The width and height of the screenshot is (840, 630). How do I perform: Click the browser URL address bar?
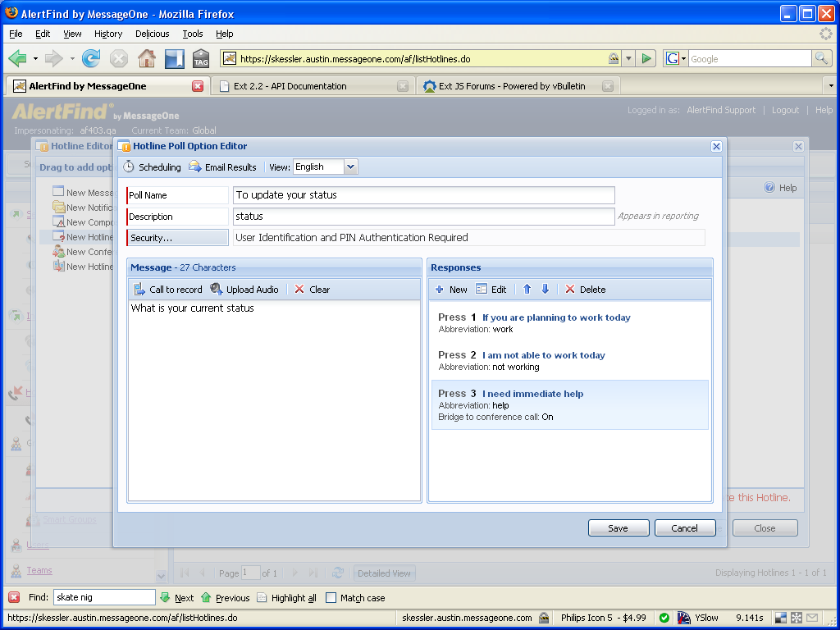point(421,59)
